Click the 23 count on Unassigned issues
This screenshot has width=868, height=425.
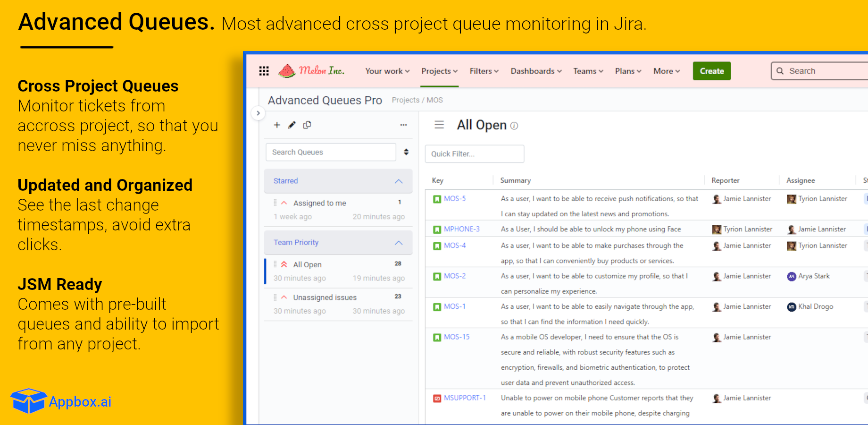[398, 297]
